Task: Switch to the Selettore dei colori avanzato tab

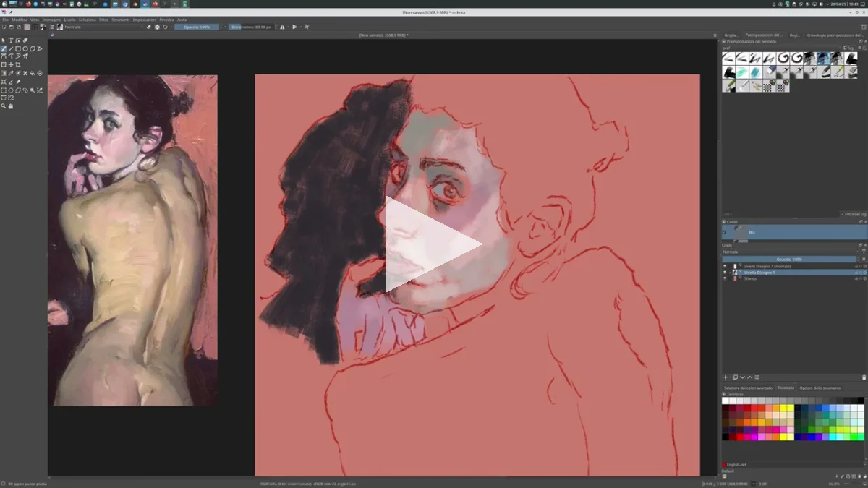Action: pos(748,388)
